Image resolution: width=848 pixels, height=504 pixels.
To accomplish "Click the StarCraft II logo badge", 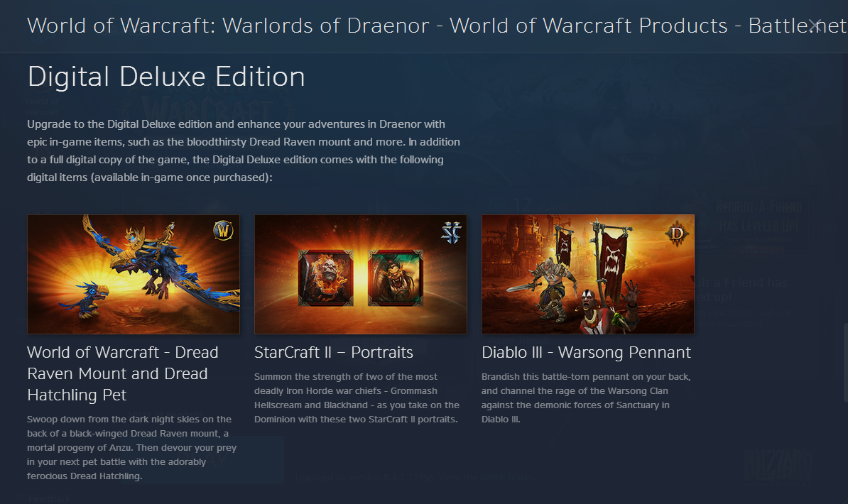I will point(451,233).
